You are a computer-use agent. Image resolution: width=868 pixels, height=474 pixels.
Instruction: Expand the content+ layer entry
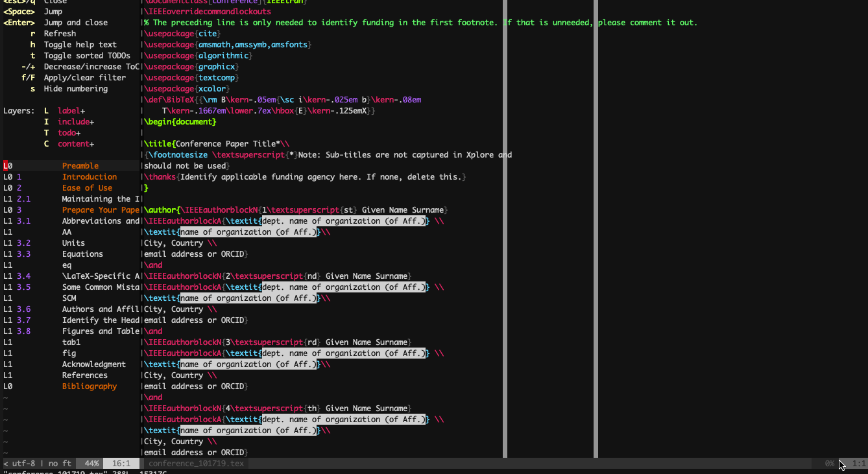pyautogui.click(x=77, y=143)
